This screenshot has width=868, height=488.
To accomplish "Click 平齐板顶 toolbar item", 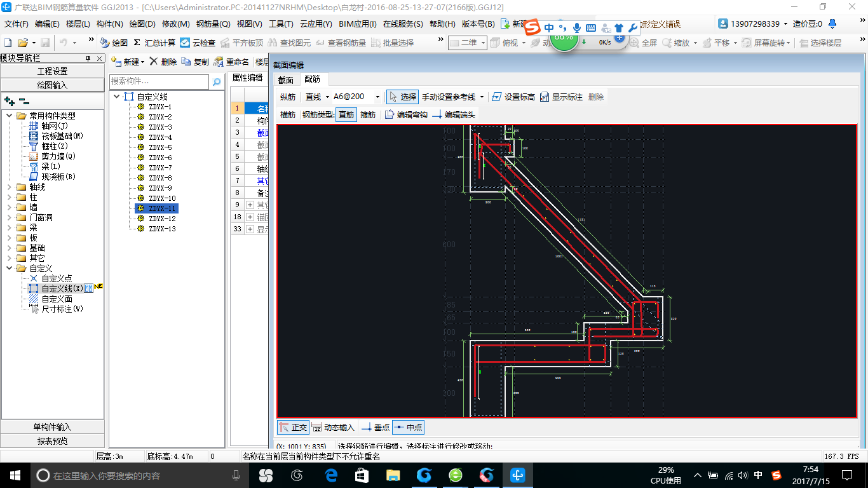I will [x=242, y=43].
